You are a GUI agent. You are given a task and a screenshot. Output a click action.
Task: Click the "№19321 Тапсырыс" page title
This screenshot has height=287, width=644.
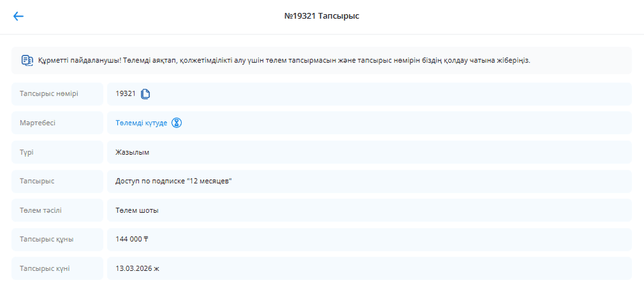point(321,16)
